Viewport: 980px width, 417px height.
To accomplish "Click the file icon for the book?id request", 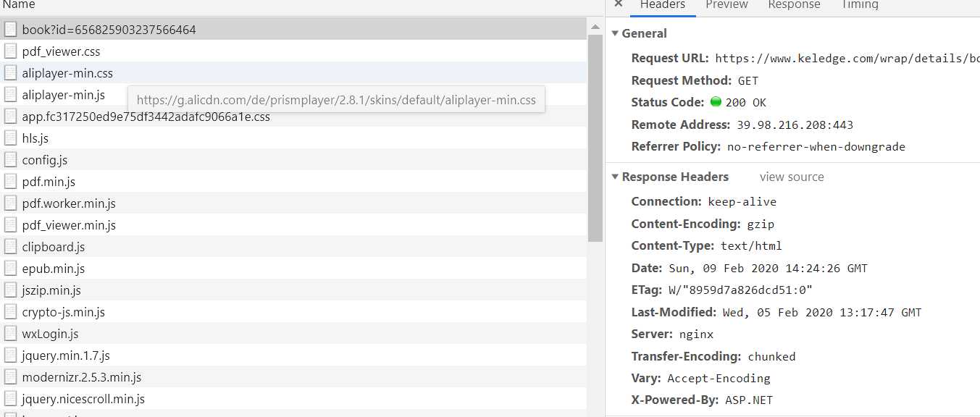I will [x=10, y=30].
